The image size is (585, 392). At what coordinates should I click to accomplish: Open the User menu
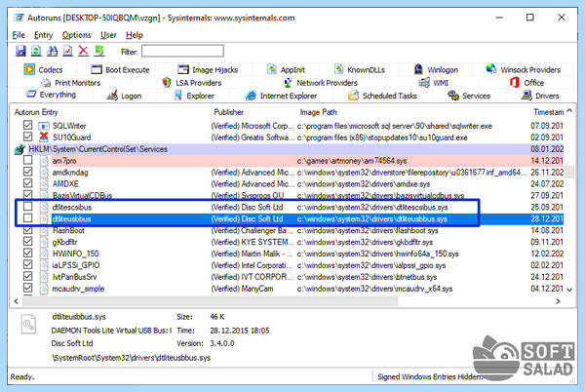pyautogui.click(x=108, y=35)
